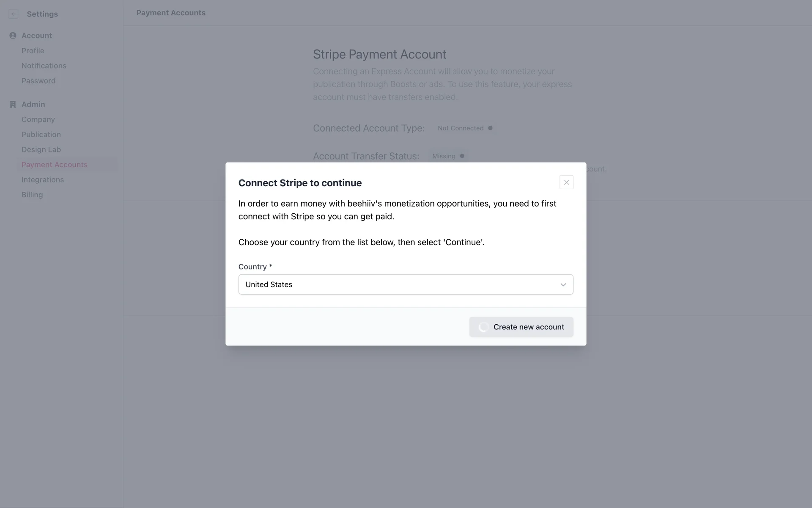Open Publication settings
The height and width of the screenshot is (508, 812).
(41, 135)
